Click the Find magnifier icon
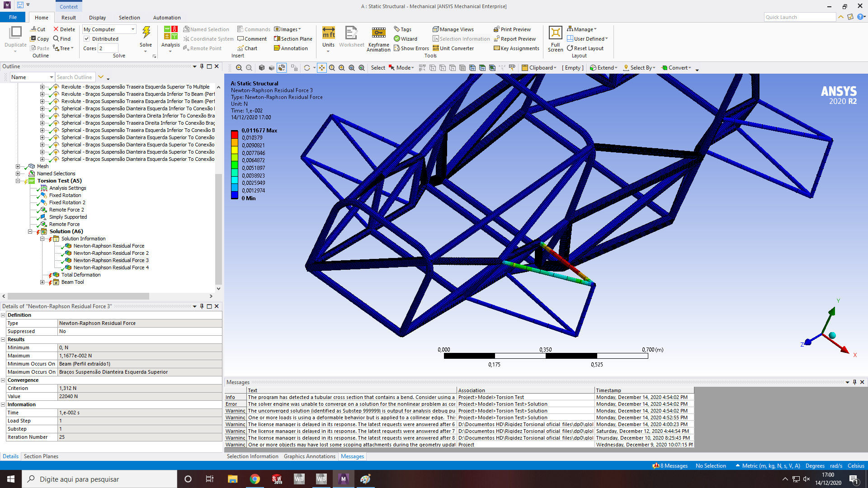This screenshot has height=488, width=868. coord(56,39)
